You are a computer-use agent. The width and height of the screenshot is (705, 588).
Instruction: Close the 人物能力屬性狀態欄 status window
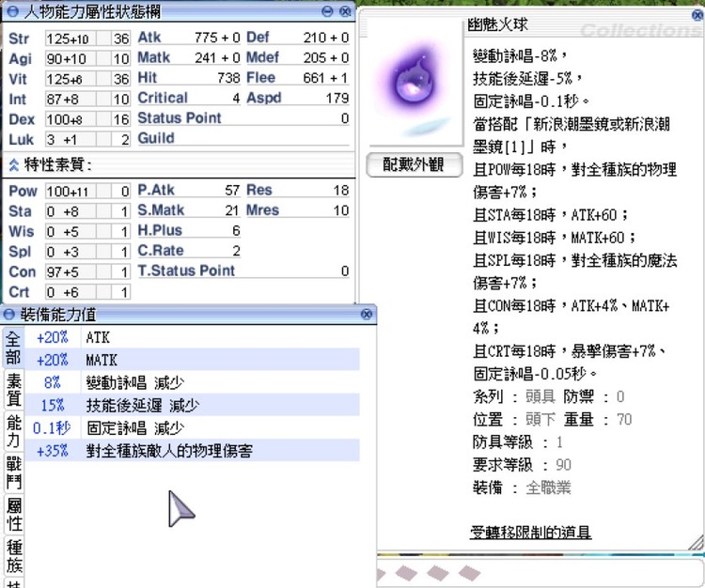345,11
